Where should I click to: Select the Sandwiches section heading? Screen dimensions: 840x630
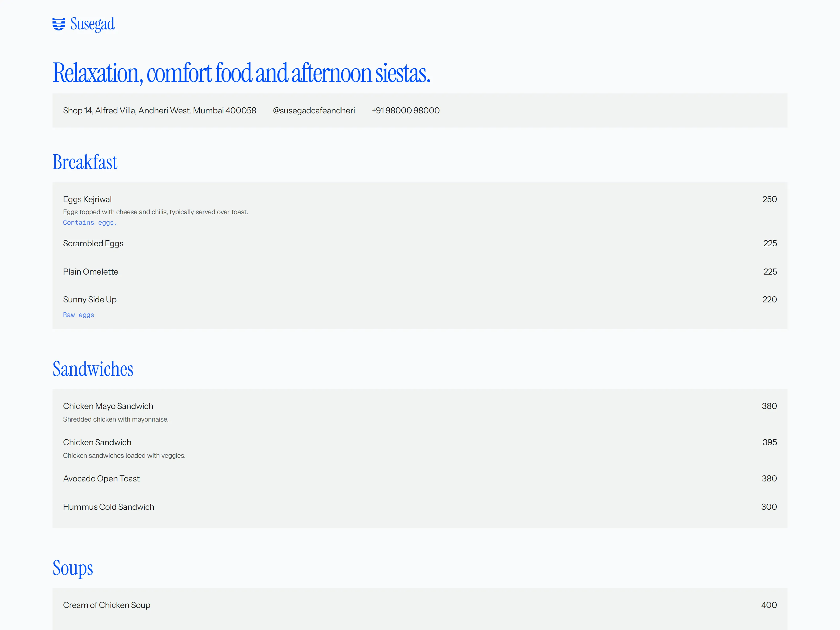pos(93,369)
